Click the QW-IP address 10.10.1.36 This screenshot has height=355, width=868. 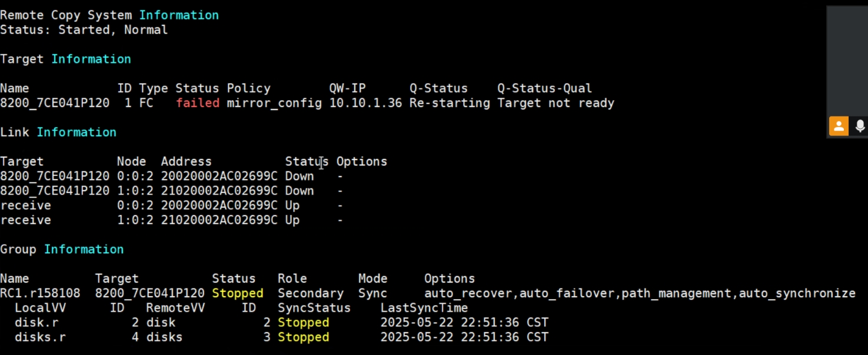pos(365,103)
